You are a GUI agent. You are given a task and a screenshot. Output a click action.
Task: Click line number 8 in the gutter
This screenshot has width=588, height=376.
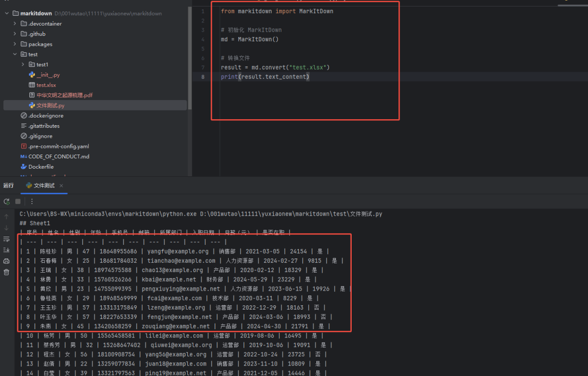[x=203, y=77]
